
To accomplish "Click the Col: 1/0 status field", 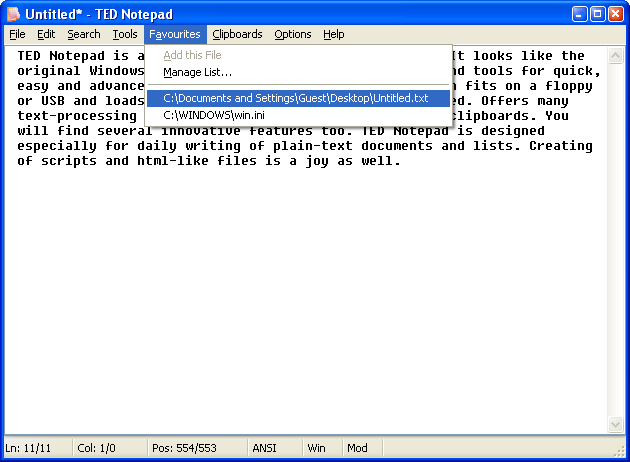I will click(109, 448).
